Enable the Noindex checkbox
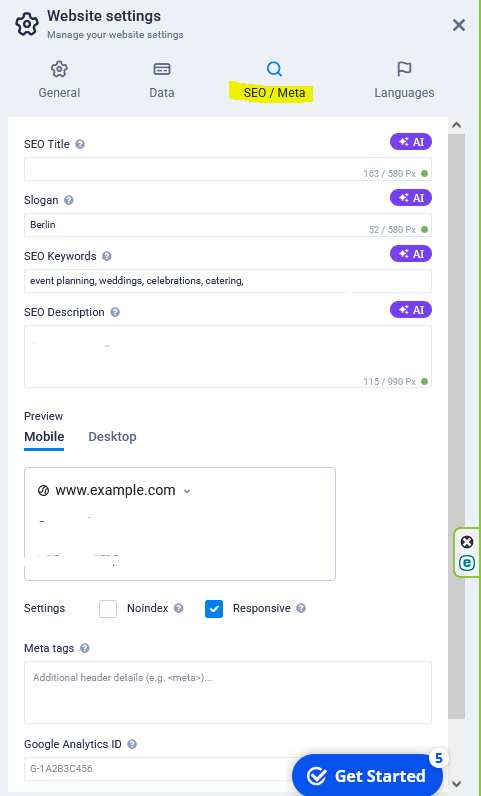 [x=108, y=609]
